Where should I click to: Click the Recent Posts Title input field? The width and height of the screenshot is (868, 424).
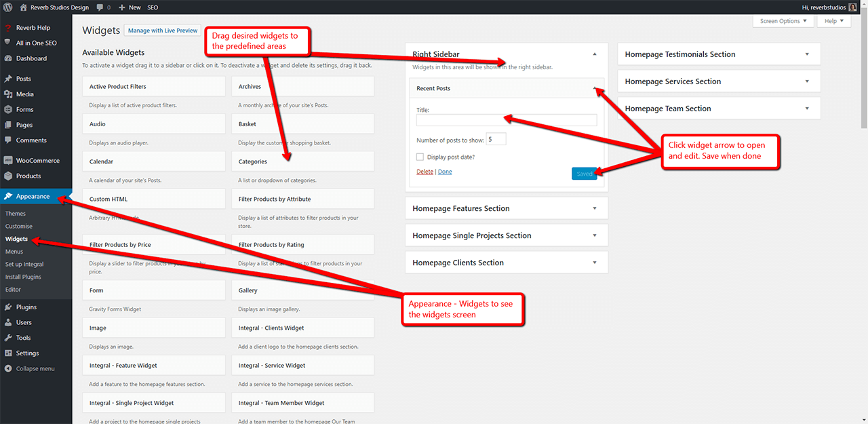pyautogui.click(x=507, y=120)
